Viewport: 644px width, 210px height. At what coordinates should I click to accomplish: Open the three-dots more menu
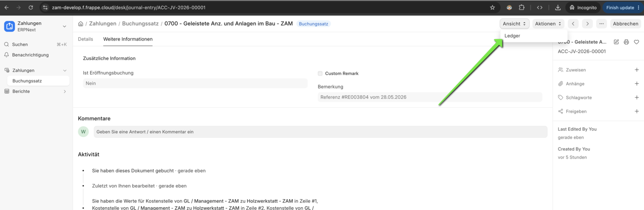601,23
